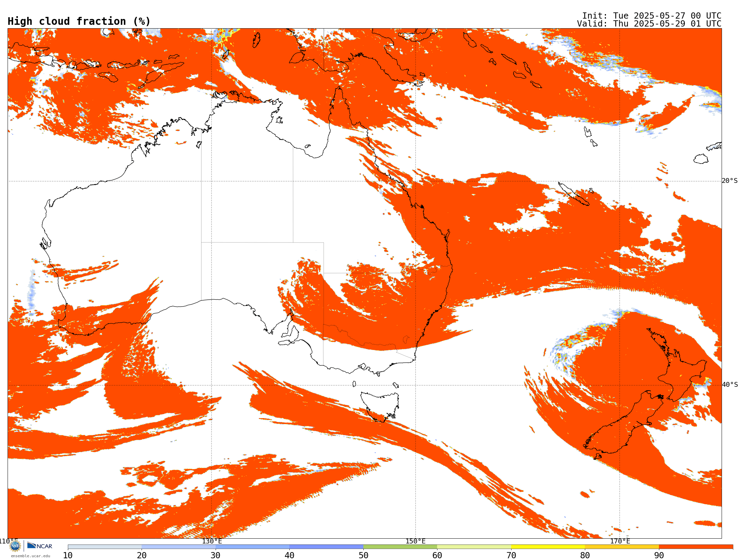Click the Tasmania island outline on the map
744x560 pixels.
coord(380,407)
